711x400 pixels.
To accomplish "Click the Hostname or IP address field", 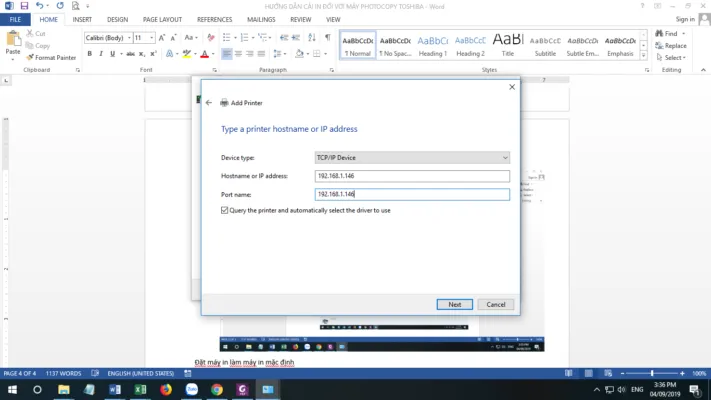I will pyautogui.click(x=411, y=176).
